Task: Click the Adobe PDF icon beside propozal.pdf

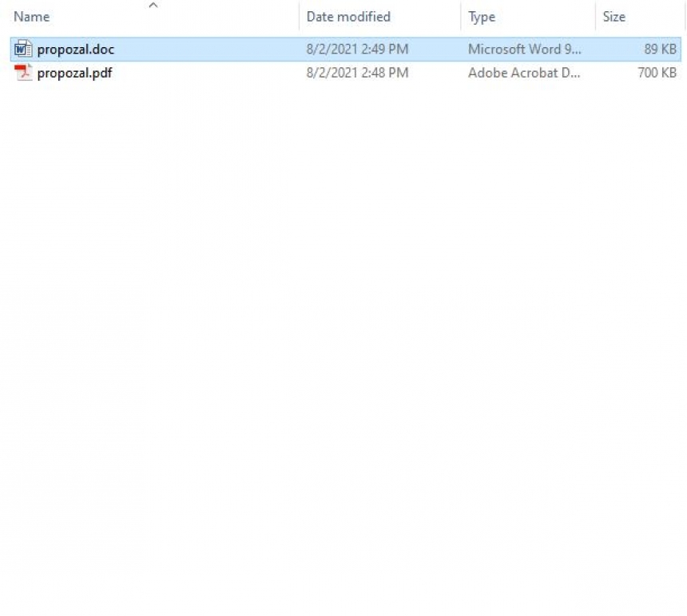Action: click(x=23, y=72)
